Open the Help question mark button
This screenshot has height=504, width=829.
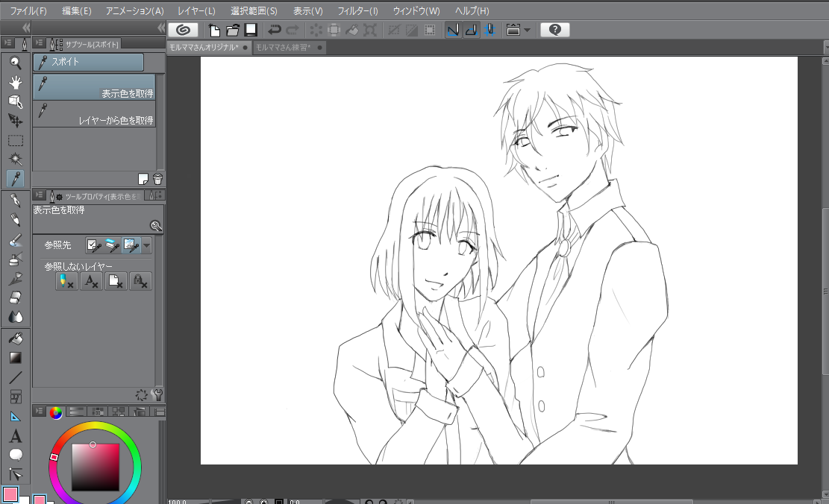click(554, 30)
